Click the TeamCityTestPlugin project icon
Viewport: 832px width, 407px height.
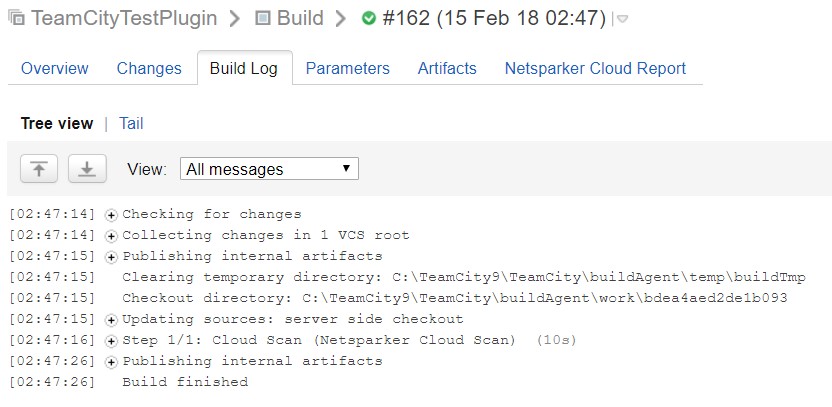(17, 19)
